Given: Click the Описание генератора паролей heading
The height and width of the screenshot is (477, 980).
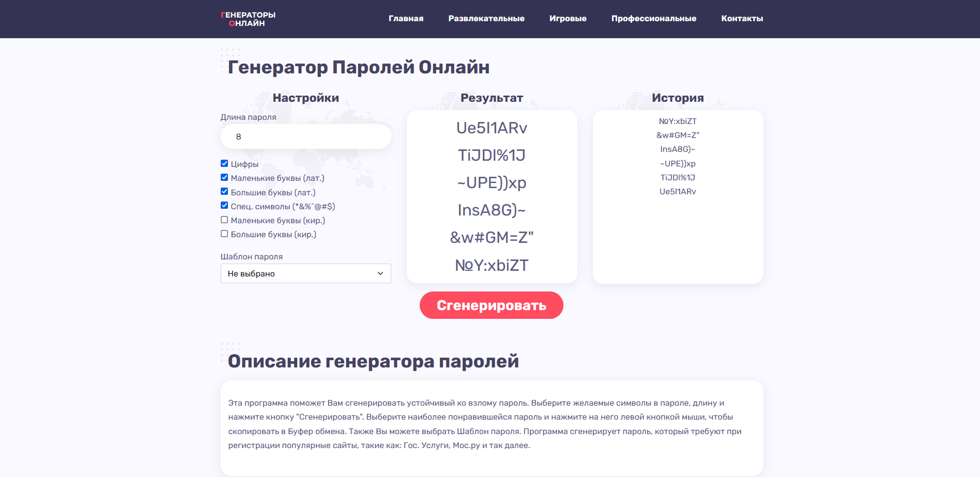Looking at the screenshot, I should (x=373, y=361).
